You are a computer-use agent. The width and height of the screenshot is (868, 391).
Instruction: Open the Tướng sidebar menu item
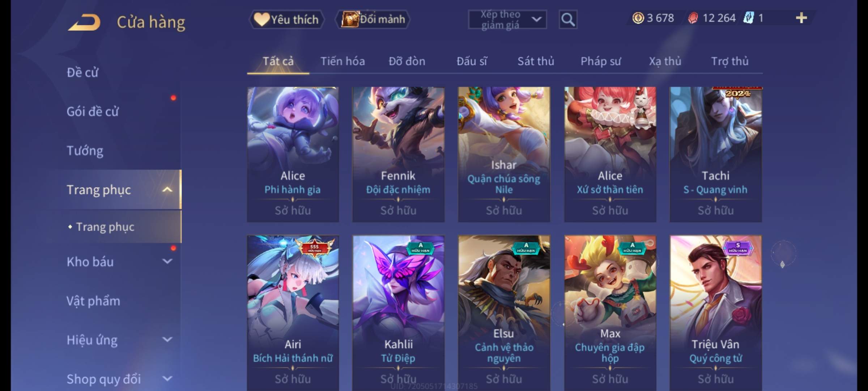(x=85, y=150)
